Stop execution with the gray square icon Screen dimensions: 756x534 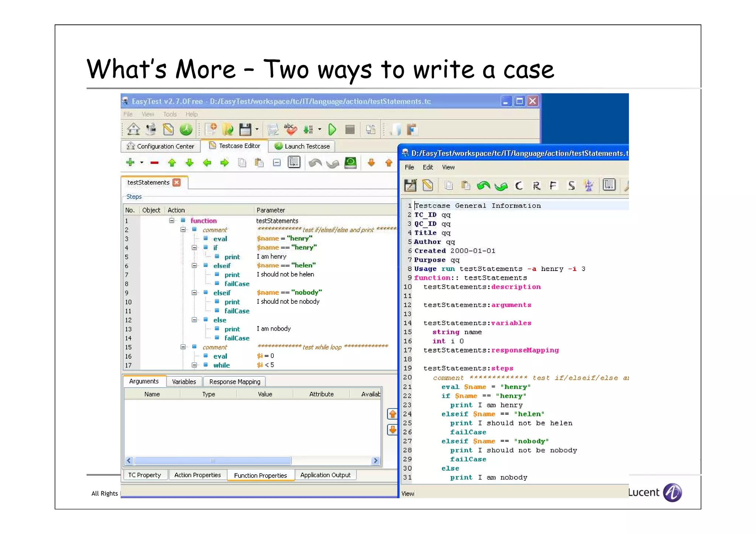click(x=350, y=130)
